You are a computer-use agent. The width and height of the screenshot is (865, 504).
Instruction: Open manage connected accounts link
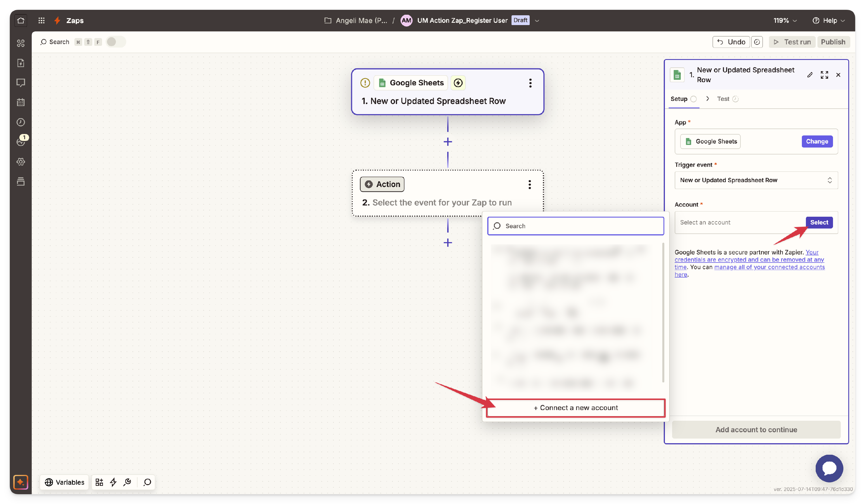[769, 267]
